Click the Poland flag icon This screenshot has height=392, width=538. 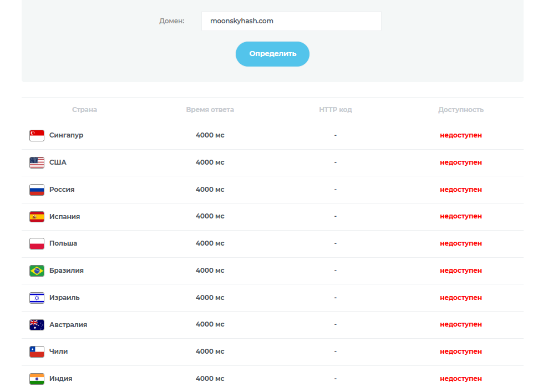click(37, 243)
